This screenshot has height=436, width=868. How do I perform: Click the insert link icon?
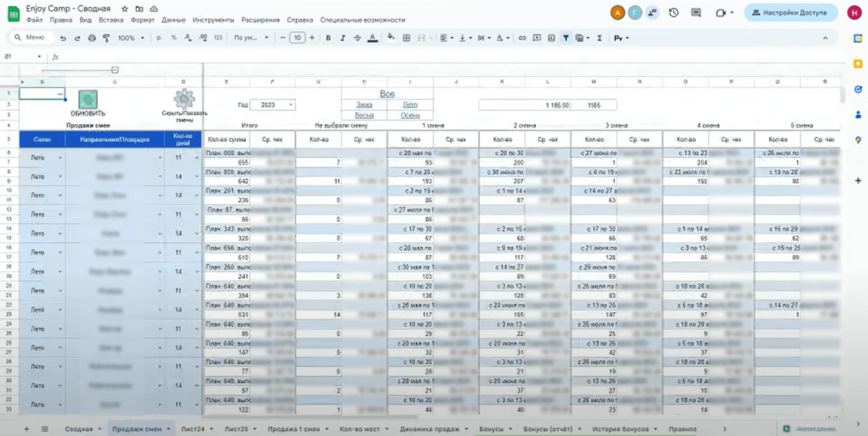(x=522, y=38)
